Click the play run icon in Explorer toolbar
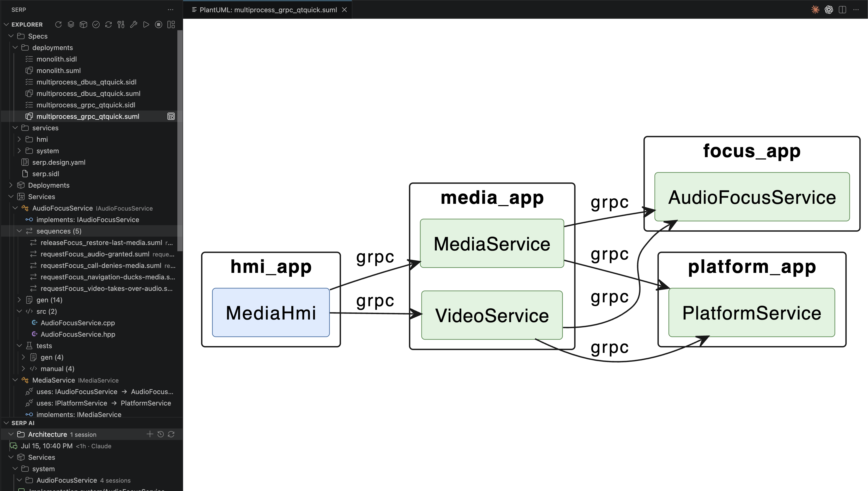 [x=146, y=24]
